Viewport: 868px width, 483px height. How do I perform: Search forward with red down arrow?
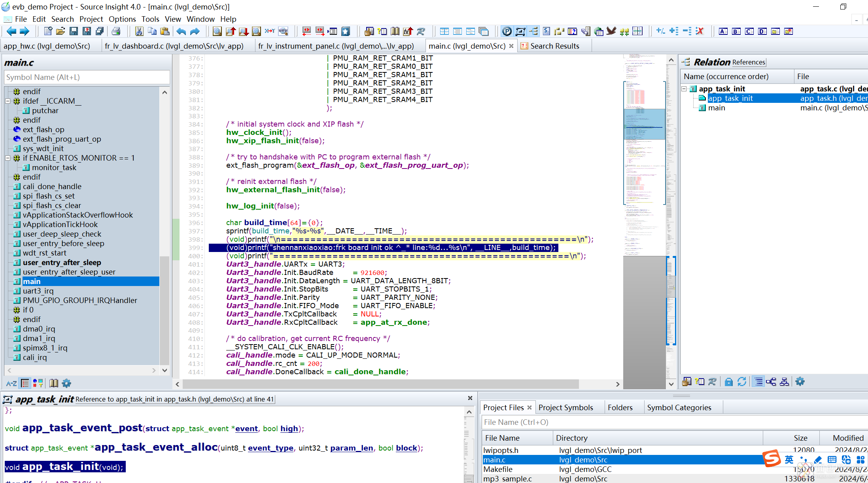click(244, 31)
